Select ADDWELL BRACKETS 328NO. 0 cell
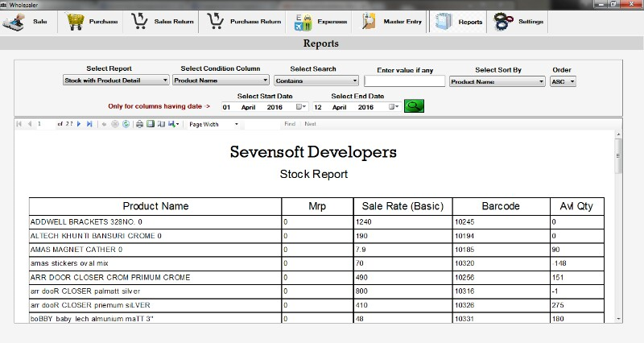Viewport: 644px width, 343px height. pyautogui.click(x=155, y=222)
